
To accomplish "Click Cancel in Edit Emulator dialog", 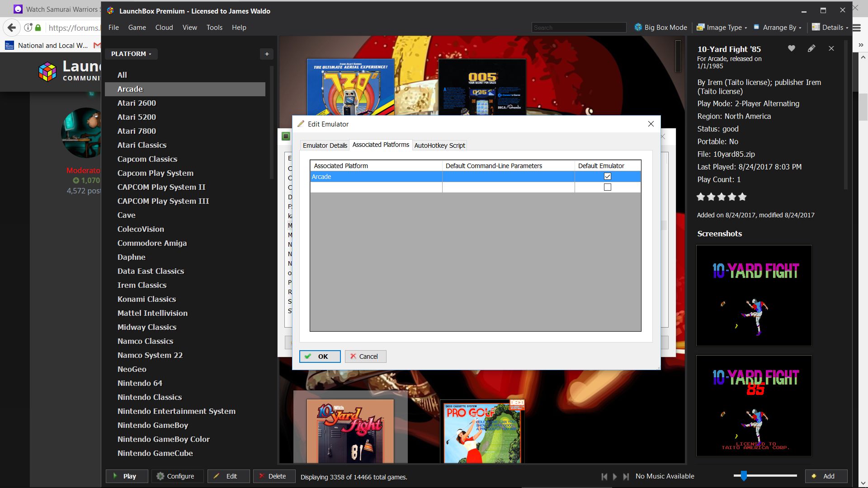I will tap(365, 357).
